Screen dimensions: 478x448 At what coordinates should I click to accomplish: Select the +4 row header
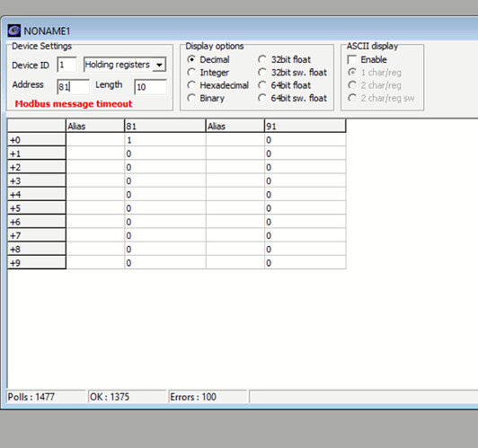pyautogui.click(x=37, y=194)
